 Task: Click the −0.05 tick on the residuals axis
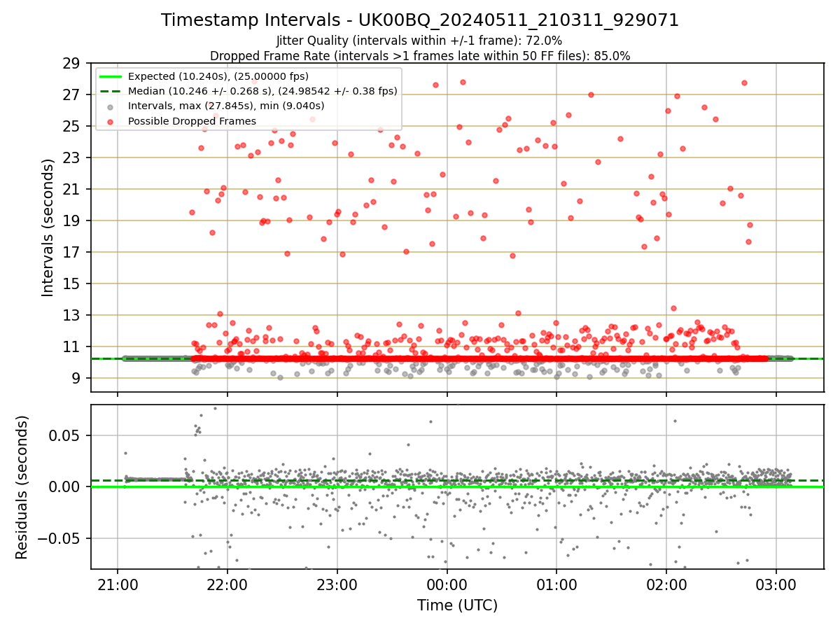pos(60,538)
